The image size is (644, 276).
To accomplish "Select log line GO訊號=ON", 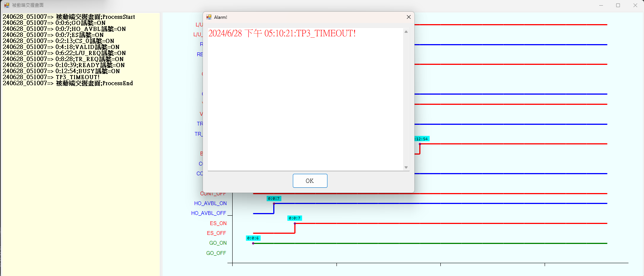I will (x=54, y=23).
